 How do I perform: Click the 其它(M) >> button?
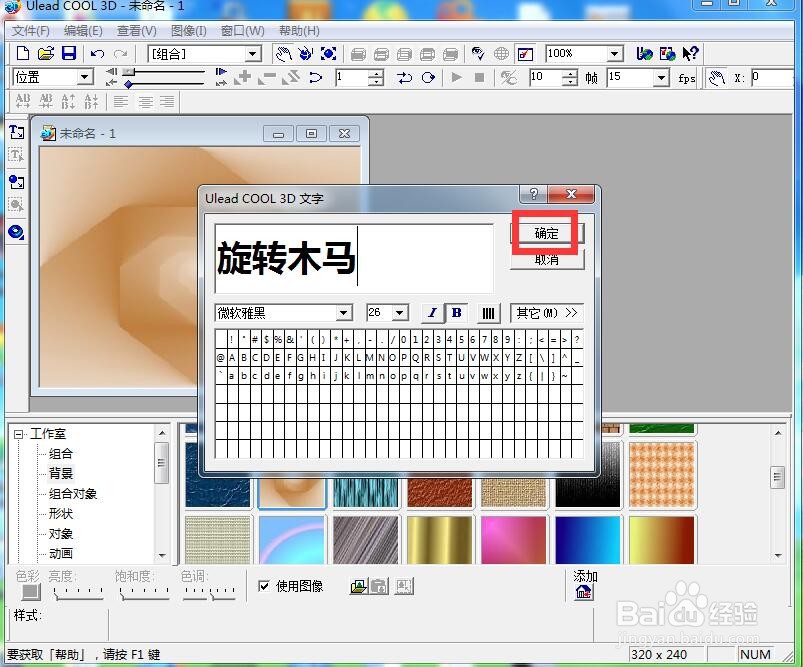546,313
